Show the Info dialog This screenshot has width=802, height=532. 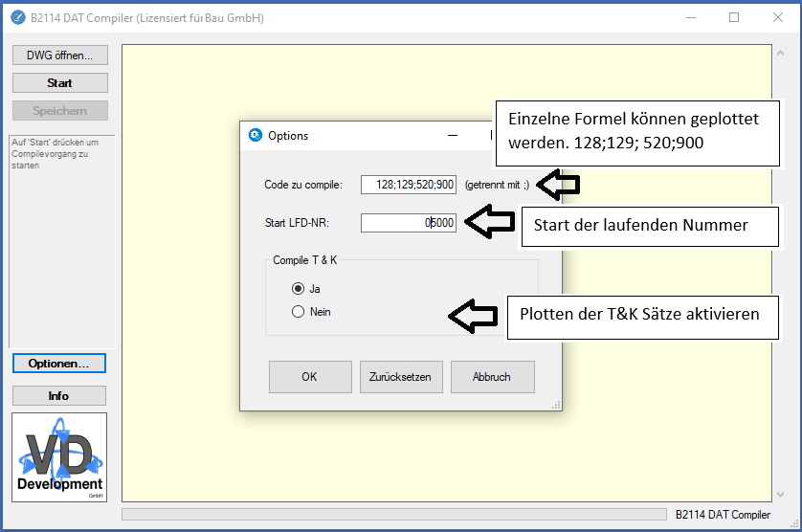click(x=59, y=396)
